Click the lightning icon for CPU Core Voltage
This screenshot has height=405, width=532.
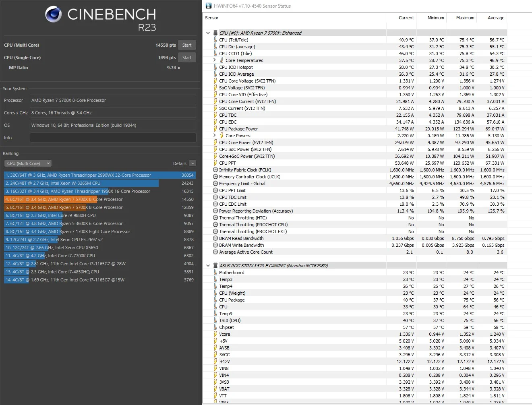(215, 81)
